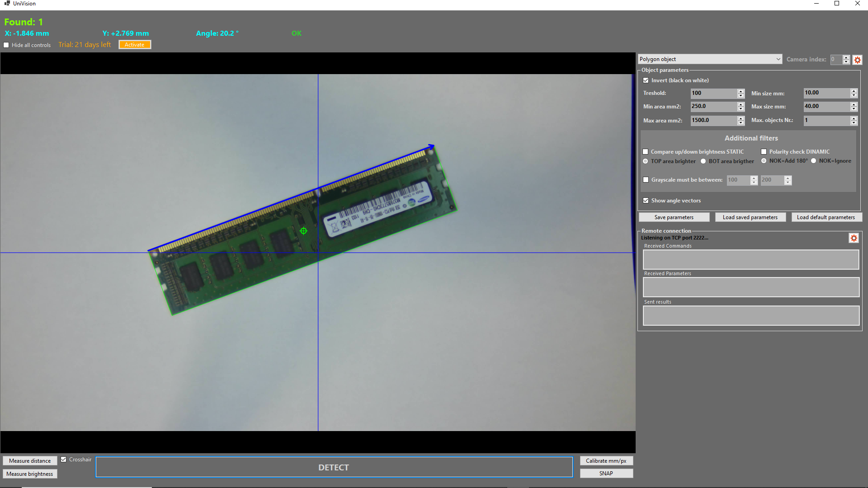Click the UniVision app icon in title bar
This screenshot has width=868, height=488.
coord(7,3)
